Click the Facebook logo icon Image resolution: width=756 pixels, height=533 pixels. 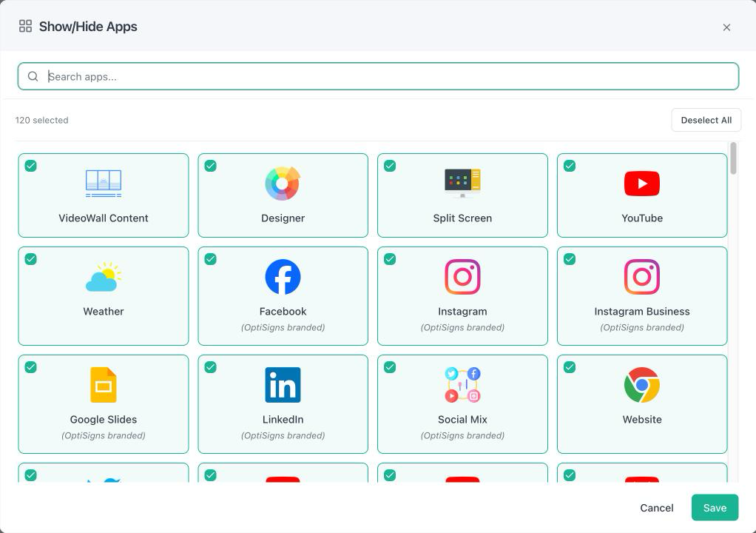283,277
